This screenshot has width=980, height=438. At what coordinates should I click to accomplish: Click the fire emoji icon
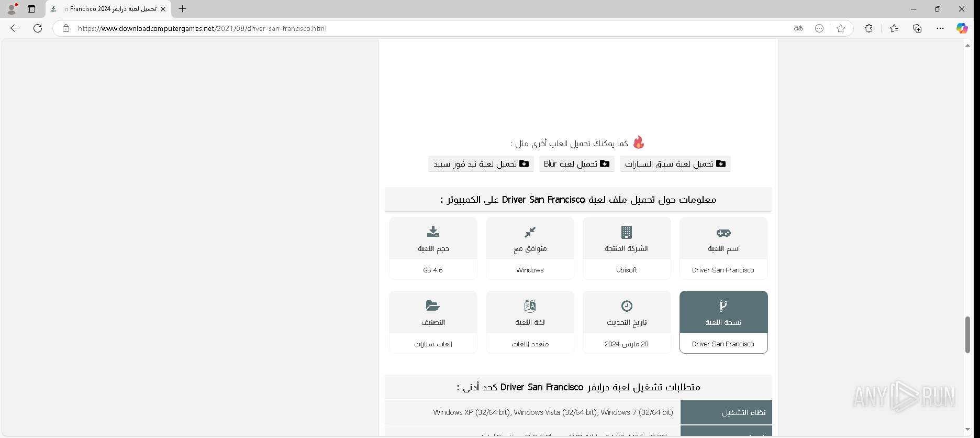pos(639,143)
